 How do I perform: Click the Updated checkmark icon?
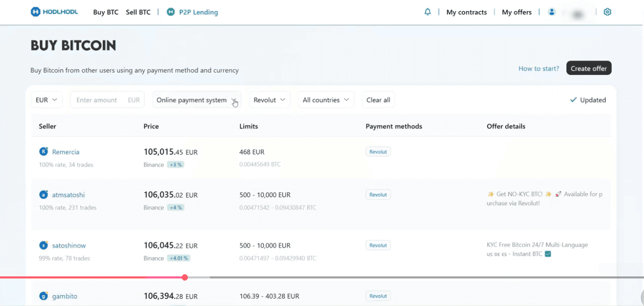[573, 100]
